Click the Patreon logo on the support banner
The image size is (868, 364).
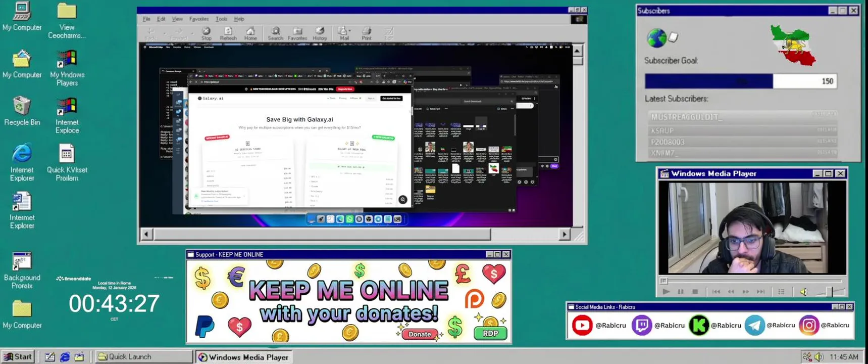click(x=474, y=299)
